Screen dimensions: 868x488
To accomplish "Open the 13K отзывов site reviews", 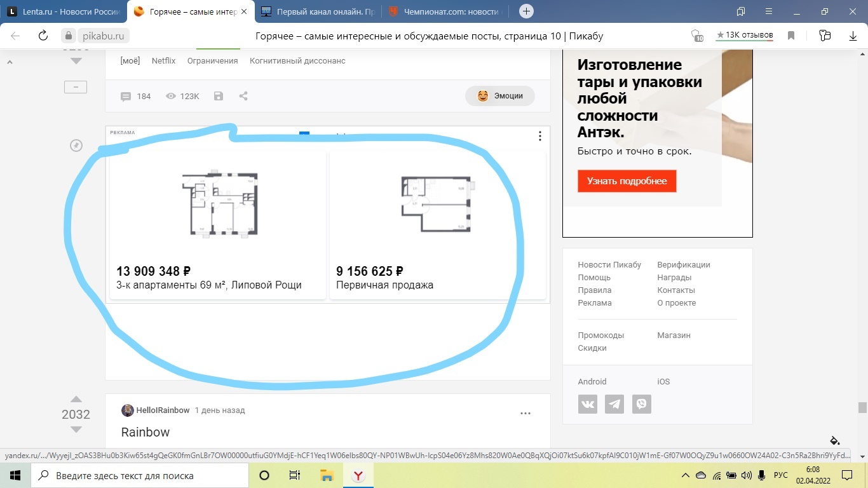I will (x=745, y=36).
